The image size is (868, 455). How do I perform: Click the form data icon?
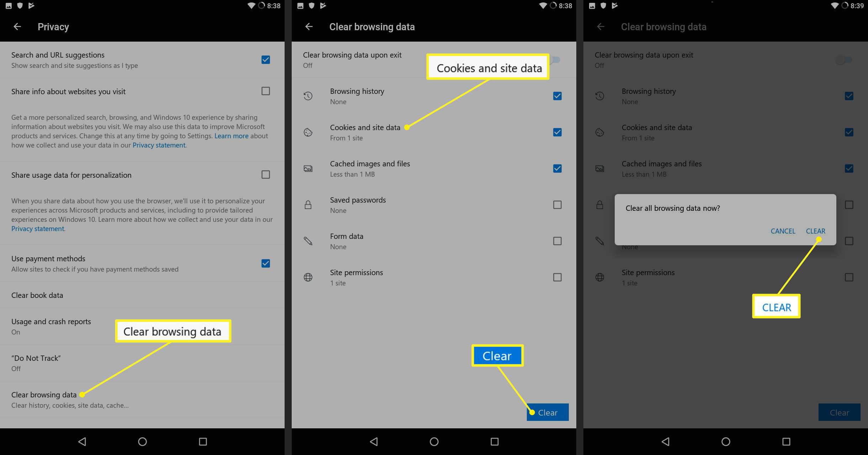click(308, 240)
